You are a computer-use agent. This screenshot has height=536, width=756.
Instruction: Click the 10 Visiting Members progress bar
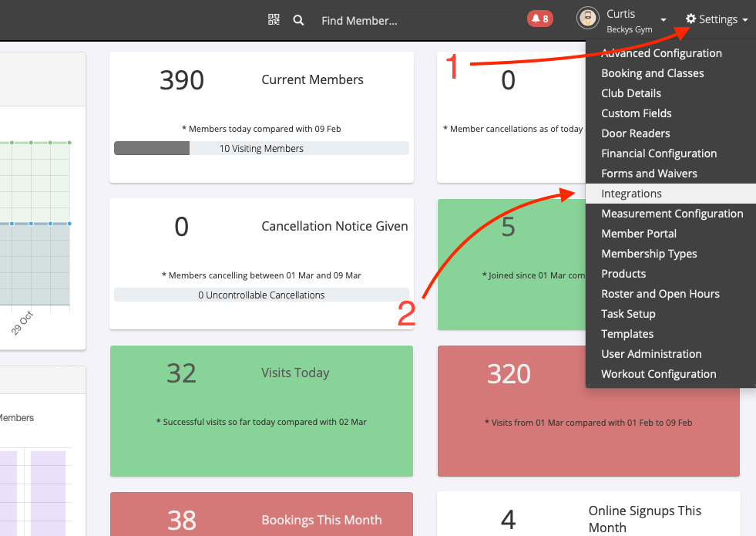[261, 148]
